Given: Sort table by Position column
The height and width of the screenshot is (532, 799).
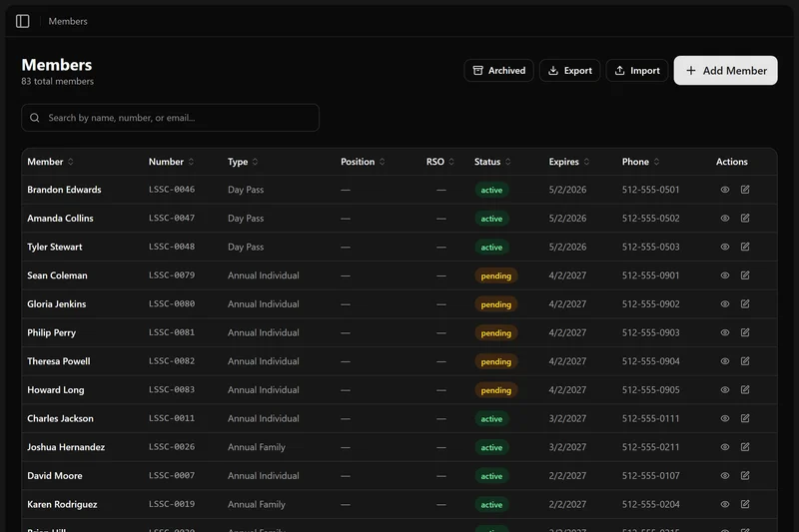Looking at the screenshot, I should 363,162.
